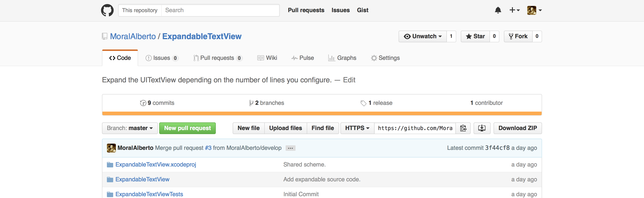Open Pull requests in top navigation
The image size is (644, 198).
pos(306,10)
